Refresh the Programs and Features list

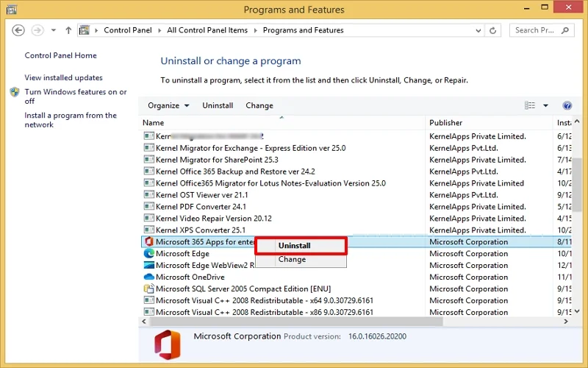pyautogui.click(x=492, y=30)
